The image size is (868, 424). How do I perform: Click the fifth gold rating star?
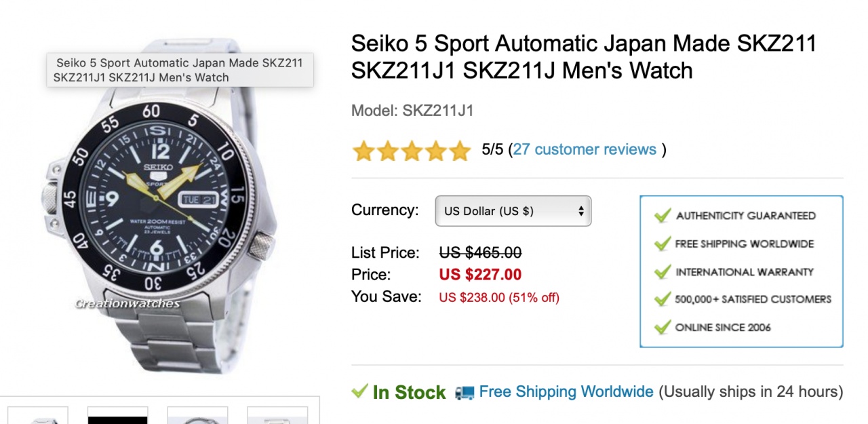coord(460,151)
